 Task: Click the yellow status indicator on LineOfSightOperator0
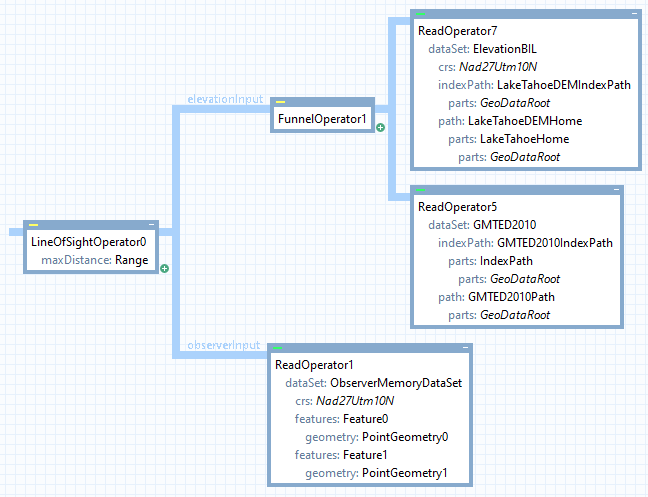point(33,225)
